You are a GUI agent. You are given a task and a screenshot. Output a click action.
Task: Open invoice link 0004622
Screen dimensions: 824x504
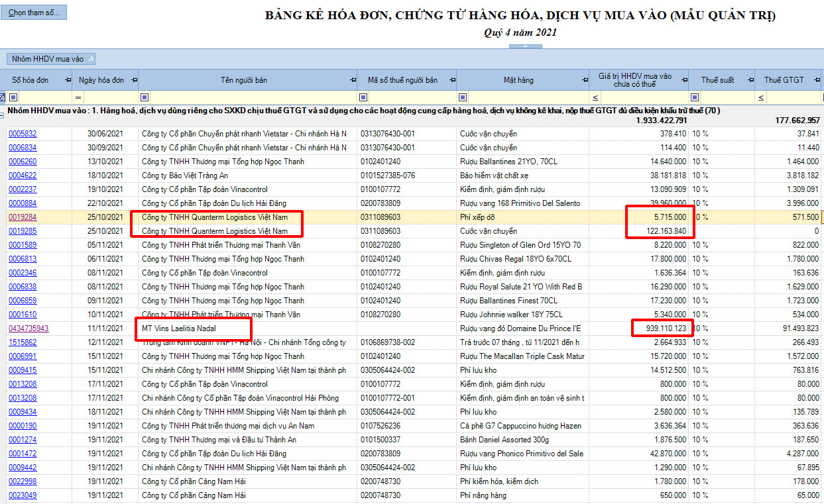[23, 175]
